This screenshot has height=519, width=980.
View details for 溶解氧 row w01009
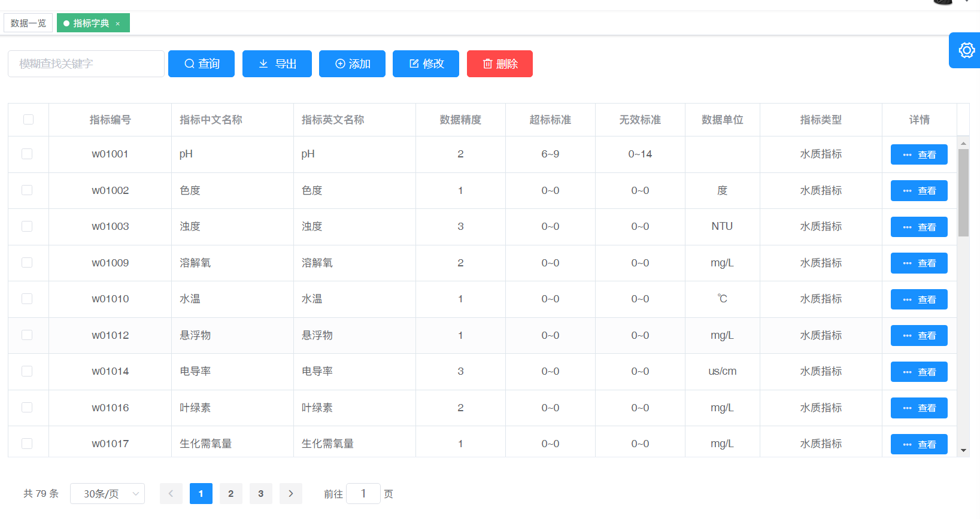click(x=919, y=263)
